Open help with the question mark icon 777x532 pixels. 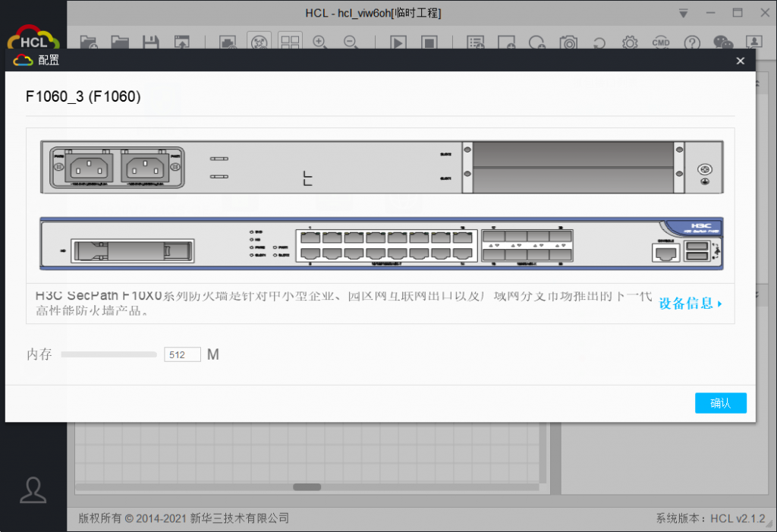pyautogui.click(x=692, y=42)
